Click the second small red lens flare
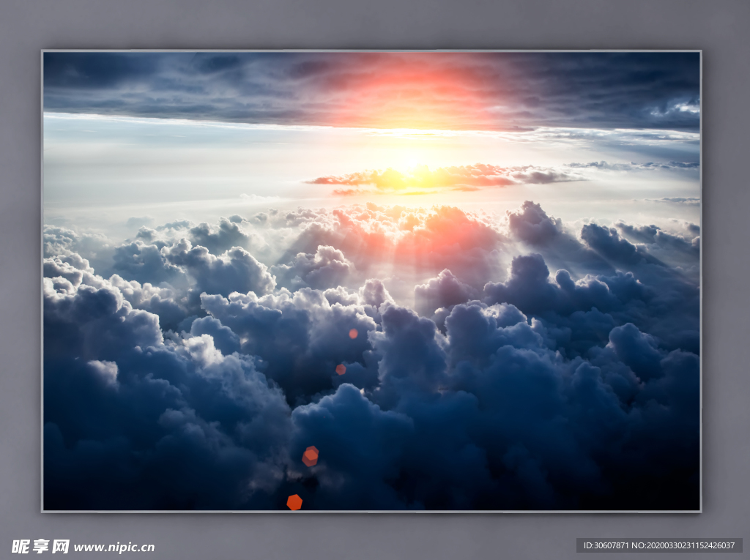Screen dimensions: 750x560 tap(341, 370)
